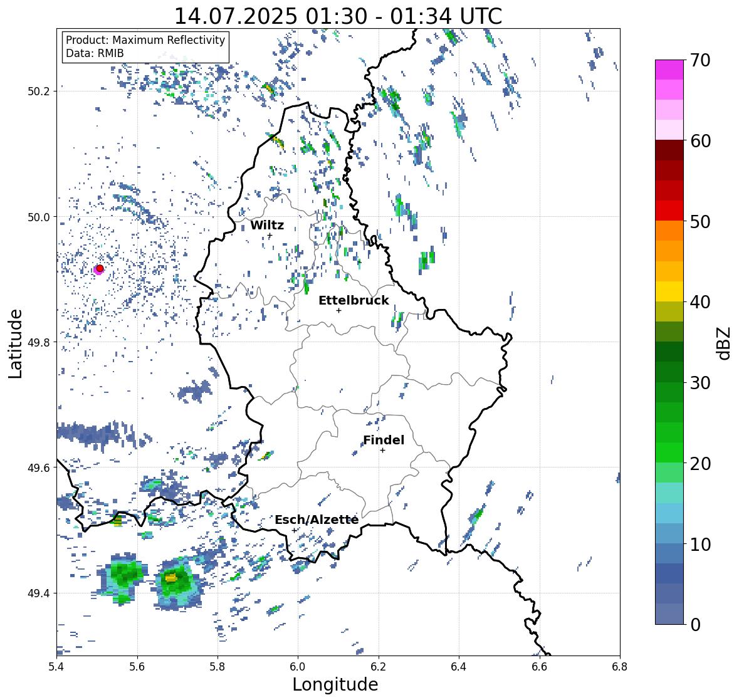Click the red station marker dot
The width and height of the screenshot is (739, 700).
(x=100, y=268)
